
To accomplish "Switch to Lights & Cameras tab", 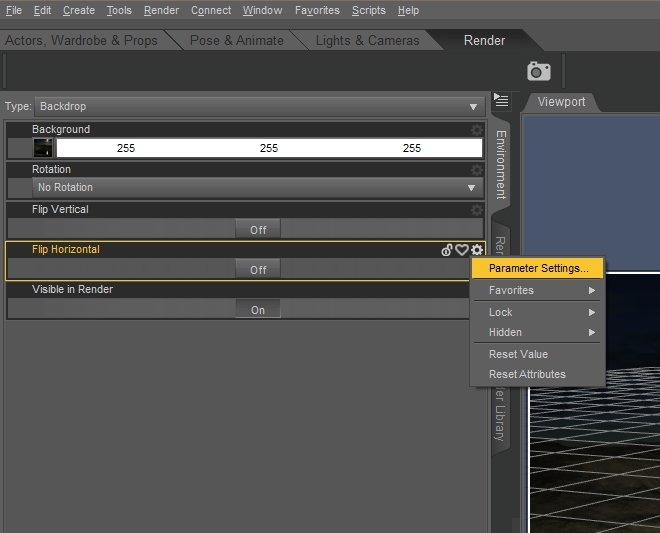I will coord(367,40).
